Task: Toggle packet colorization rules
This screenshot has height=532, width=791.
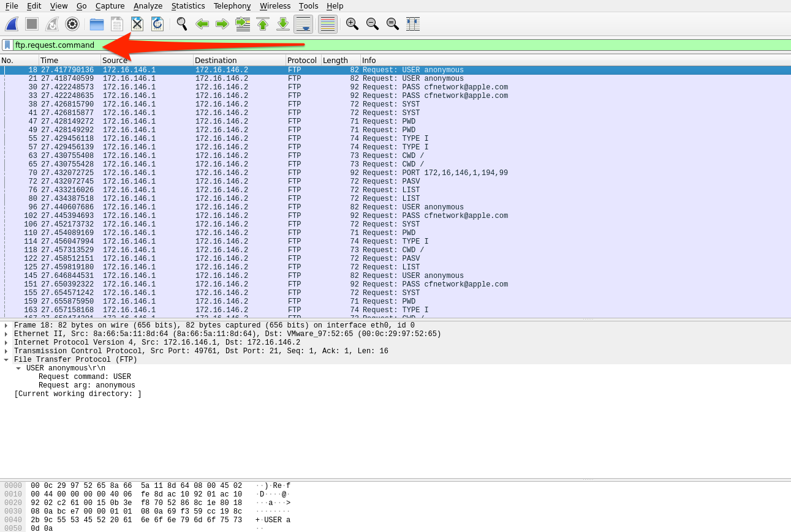Action: [x=328, y=24]
